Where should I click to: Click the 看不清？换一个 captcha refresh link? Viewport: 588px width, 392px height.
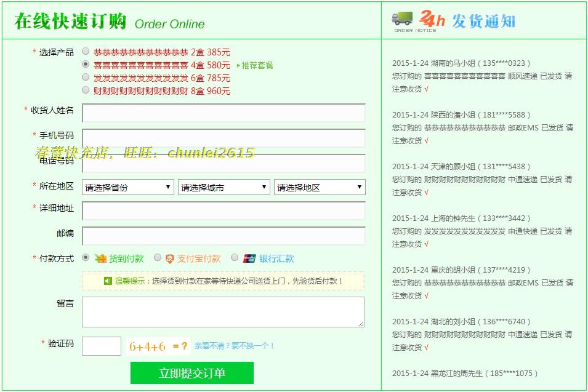[x=235, y=346]
